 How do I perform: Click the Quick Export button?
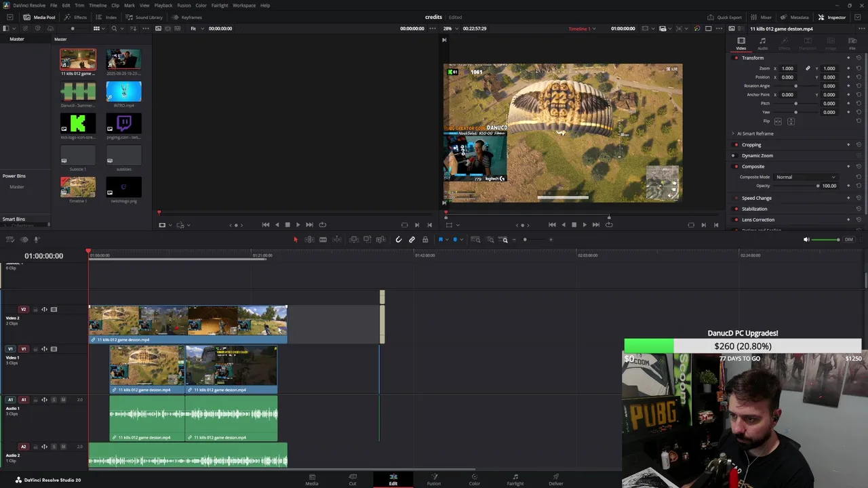725,18
